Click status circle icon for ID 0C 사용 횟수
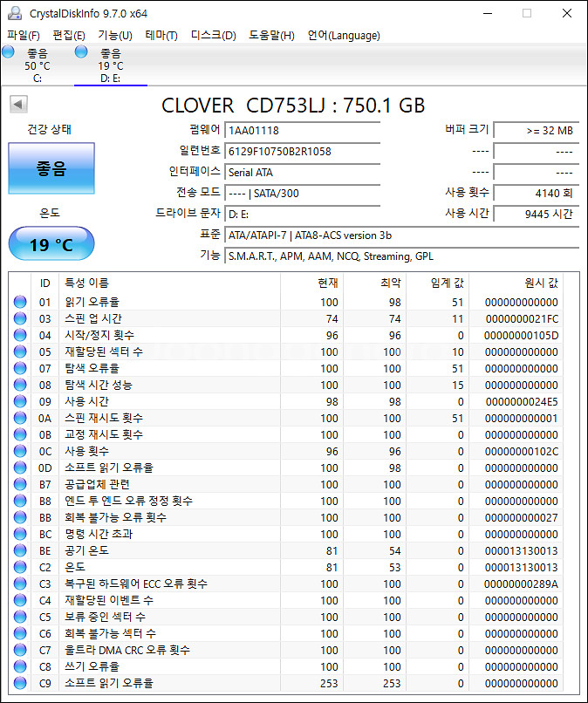This screenshot has height=703, width=588. click(20, 451)
